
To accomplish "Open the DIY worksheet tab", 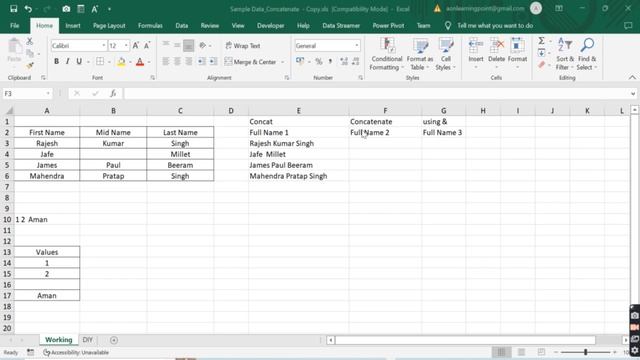I will click(x=87, y=340).
